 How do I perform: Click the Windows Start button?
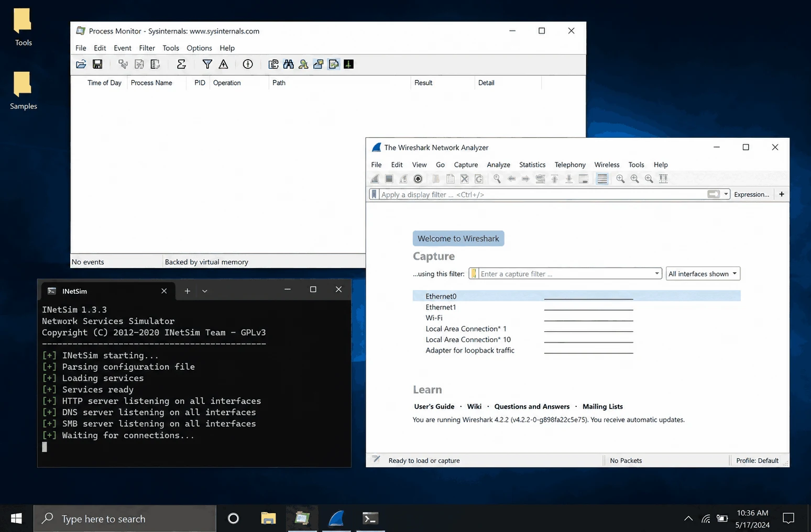[16, 518]
